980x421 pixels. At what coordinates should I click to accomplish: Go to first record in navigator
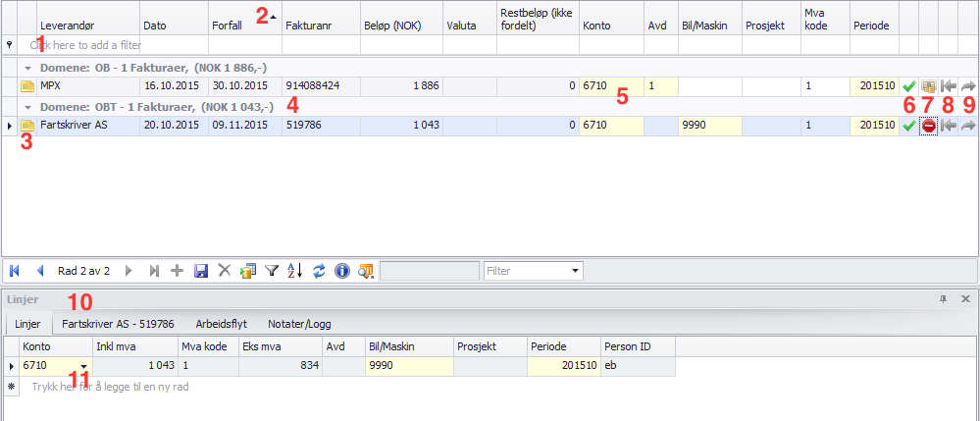coord(16,271)
